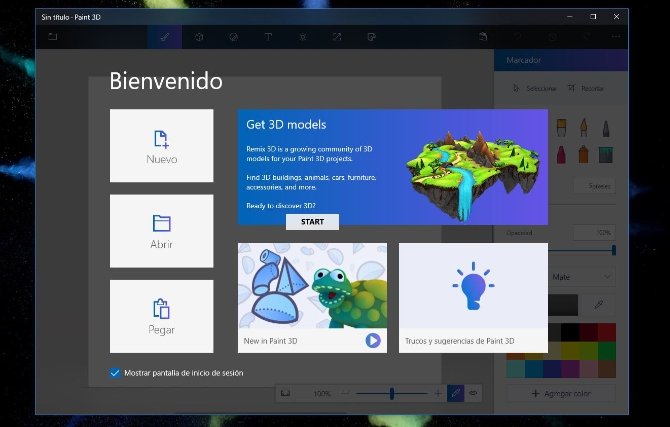670x427 pixels.
Task: Open the 3D objects cube tab
Action: [x=199, y=37]
